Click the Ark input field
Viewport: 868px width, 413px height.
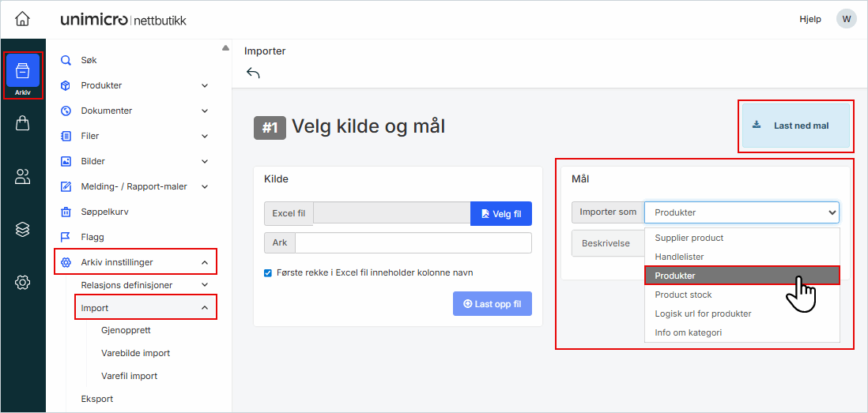(x=413, y=242)
